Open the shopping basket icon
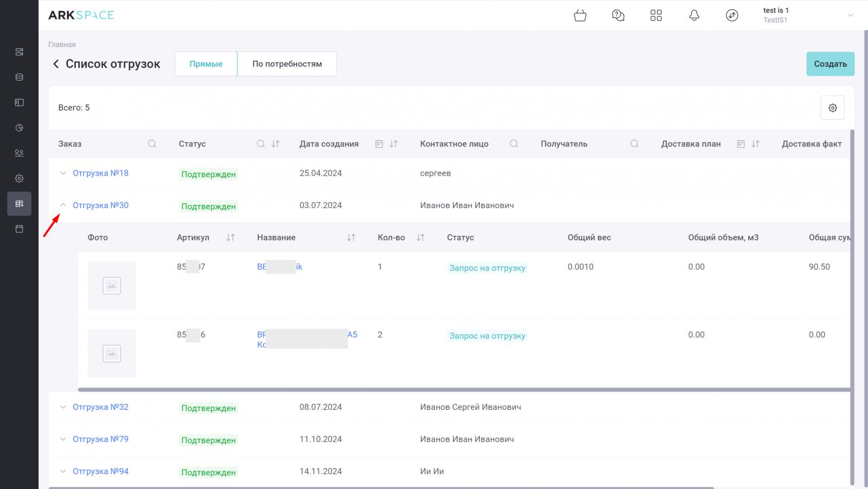 pyautogui.click(x=580, y=15)
